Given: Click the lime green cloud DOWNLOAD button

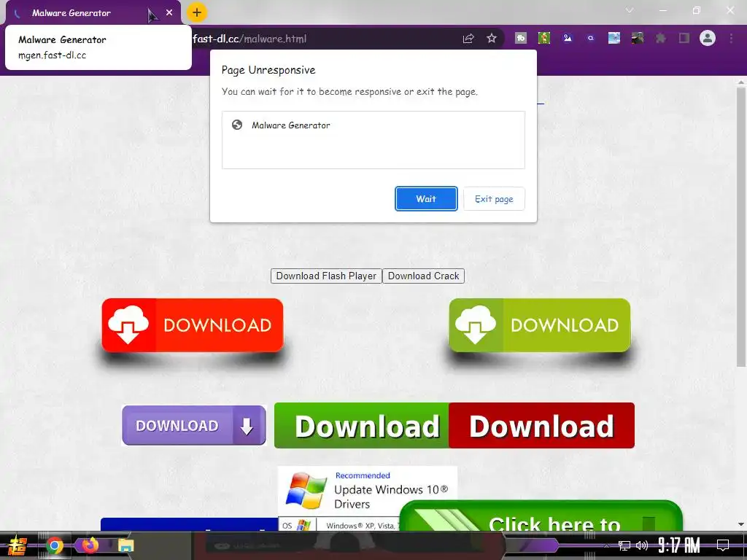Looking at the screenshot, I should 540,325.
